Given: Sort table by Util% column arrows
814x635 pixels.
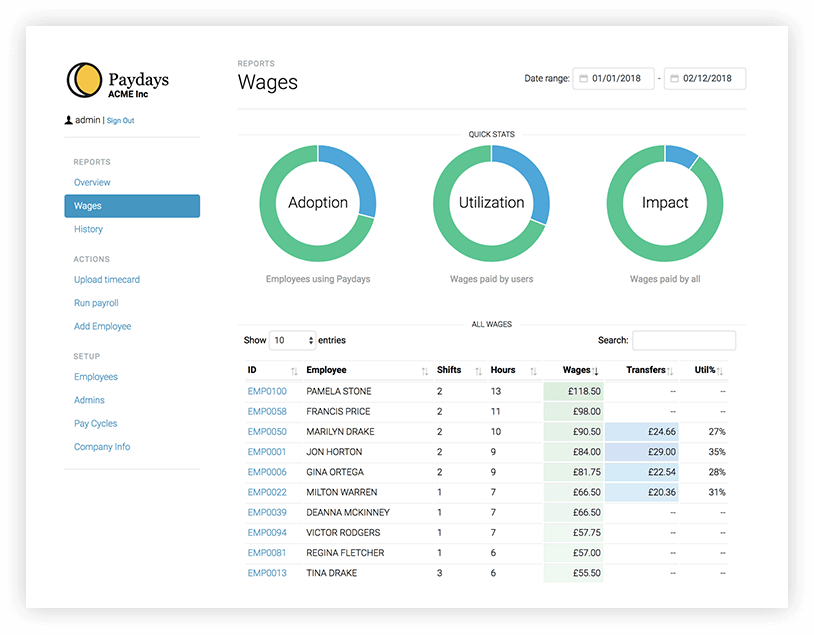Looking at the screenshot, I should coord(720,371).
